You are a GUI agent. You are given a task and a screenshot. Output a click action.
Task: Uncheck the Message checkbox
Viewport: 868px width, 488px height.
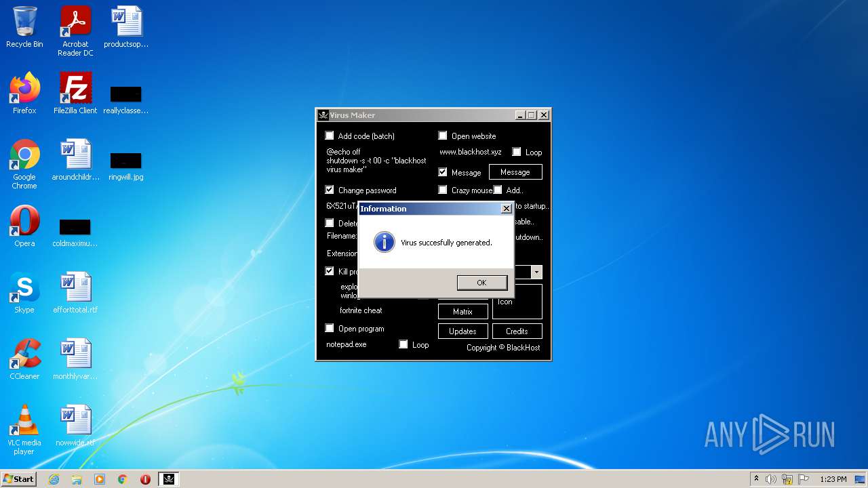[443, 172]
